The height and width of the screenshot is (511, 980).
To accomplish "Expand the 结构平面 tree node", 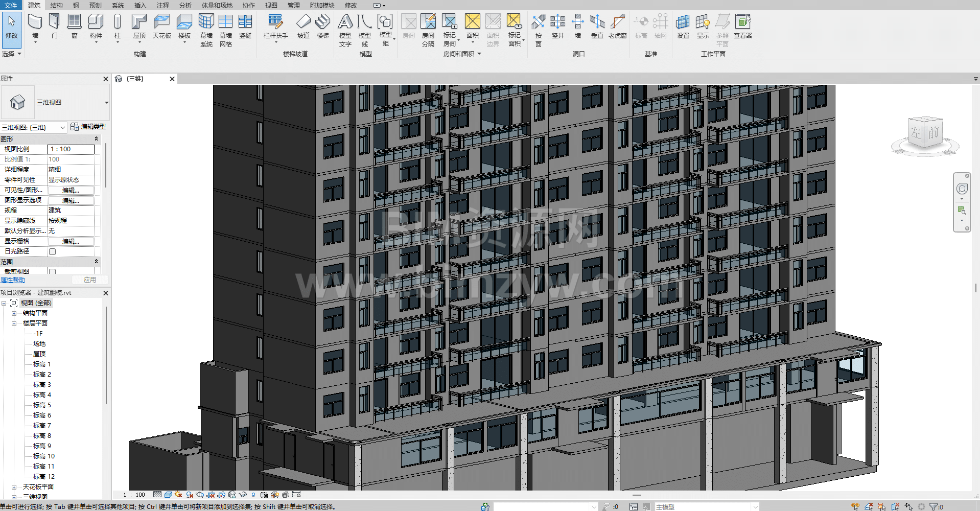I will (x=14, y=313).
